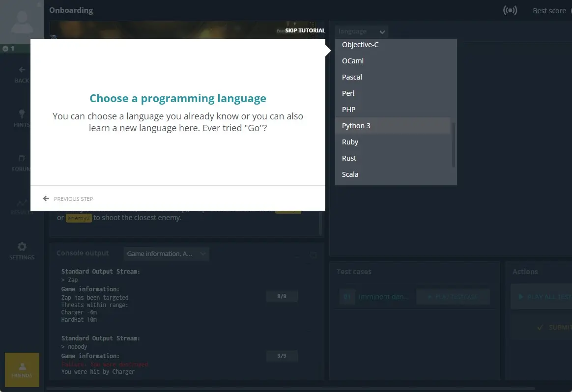
Task: Click the language list scrollbar thumb
Action: pyautogui.click(x=454, y=145)
